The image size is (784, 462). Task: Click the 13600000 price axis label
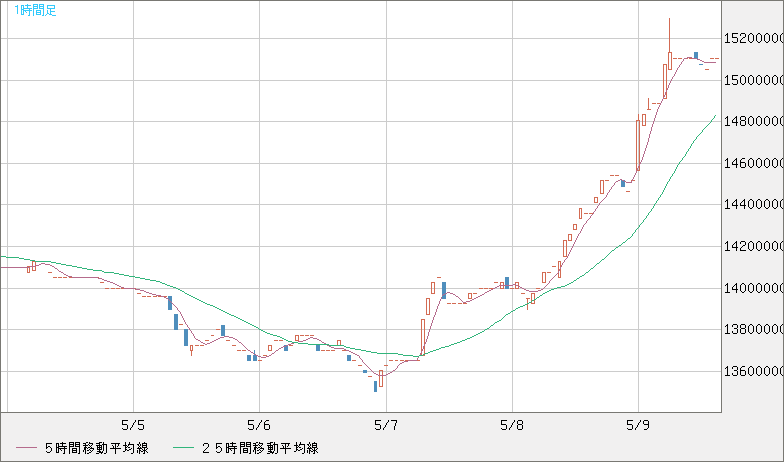pyautogui.click(x=754, y=372)
